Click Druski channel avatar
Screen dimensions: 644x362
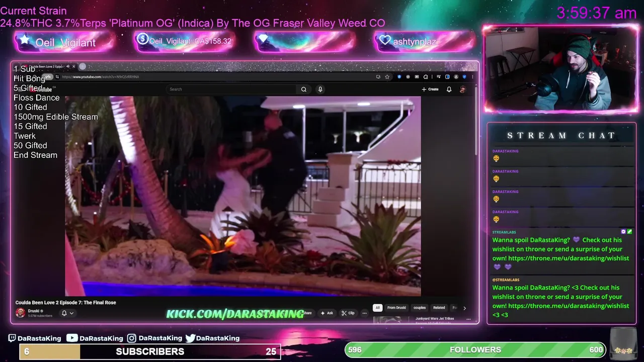(20, 313)
